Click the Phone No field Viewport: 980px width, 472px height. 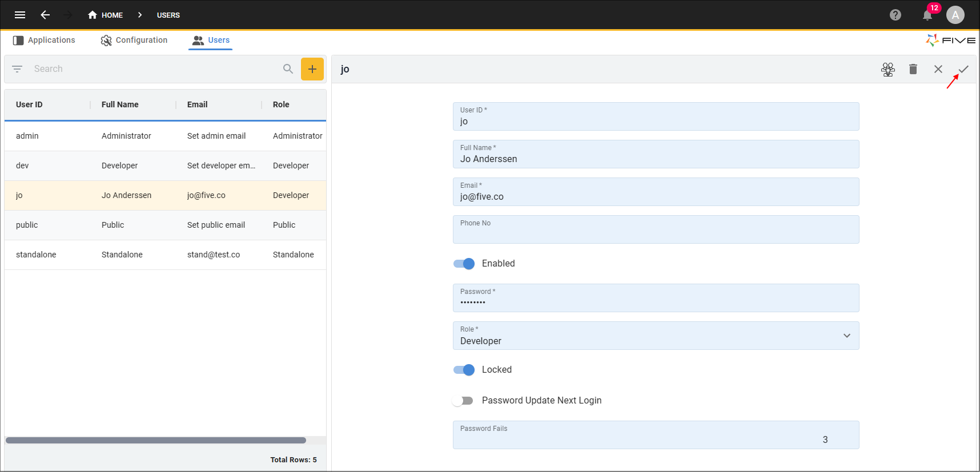pyautogui.click(x=656, y=229)
